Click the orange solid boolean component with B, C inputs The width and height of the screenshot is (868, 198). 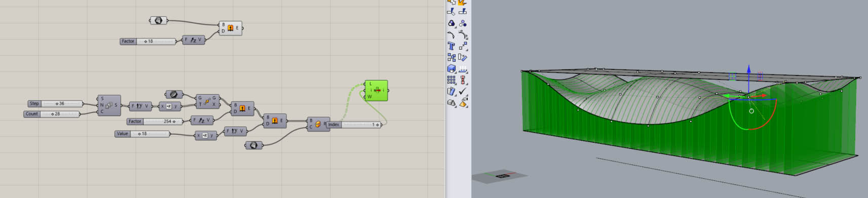[318, 124]
